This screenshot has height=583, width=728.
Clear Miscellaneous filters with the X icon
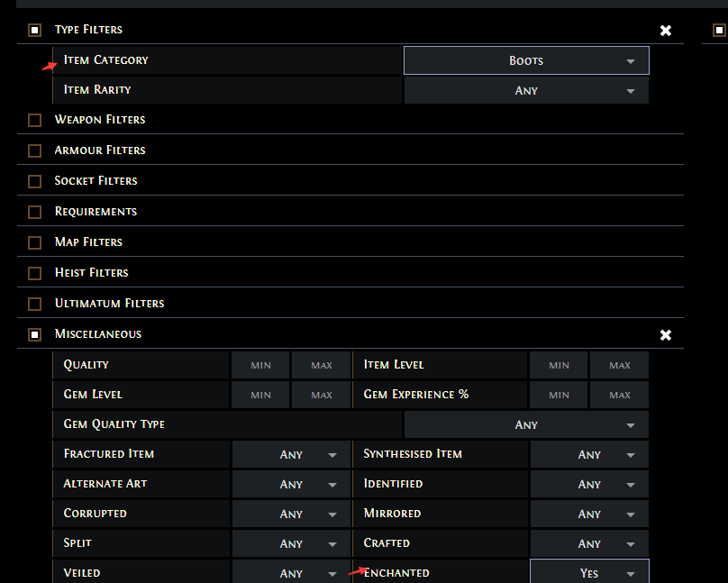coord(665,334)
